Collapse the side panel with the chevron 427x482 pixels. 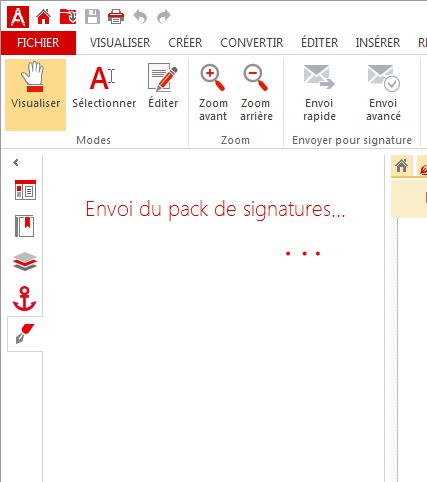coord(16,163)
